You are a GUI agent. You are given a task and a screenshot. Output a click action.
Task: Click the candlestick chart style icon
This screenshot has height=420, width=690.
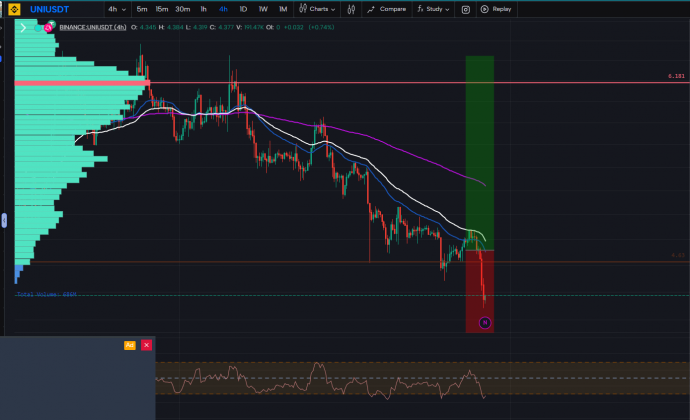pyautogui.click(x=350, y=9)
